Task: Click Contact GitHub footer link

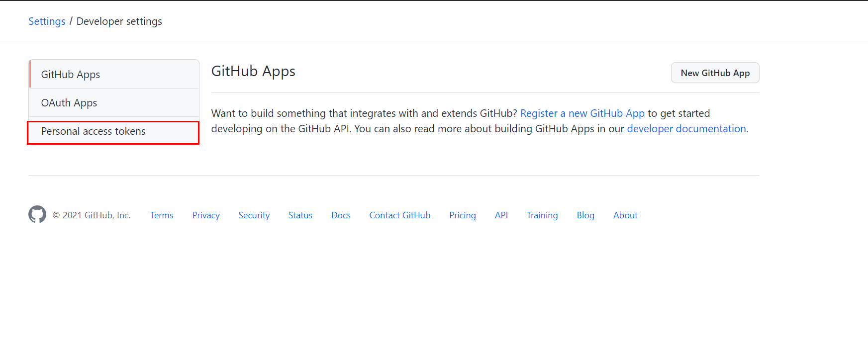Action: click(x=399, y=215)
